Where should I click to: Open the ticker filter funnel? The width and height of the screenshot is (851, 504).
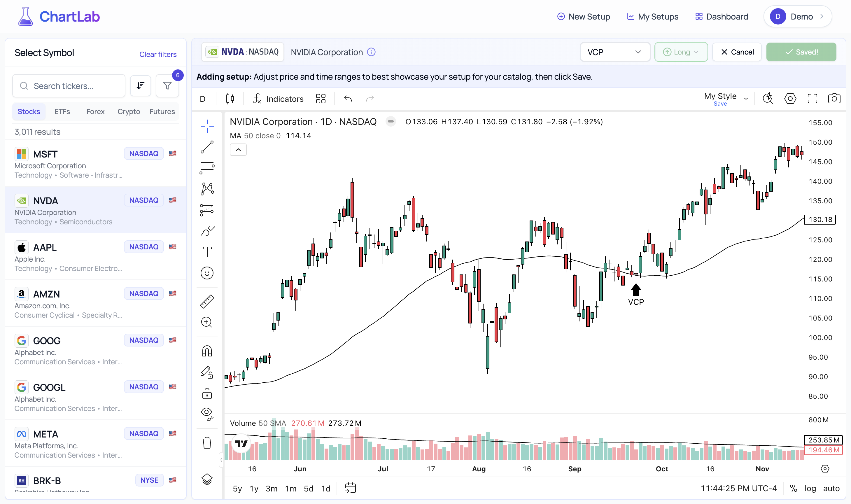pos(167,86)
